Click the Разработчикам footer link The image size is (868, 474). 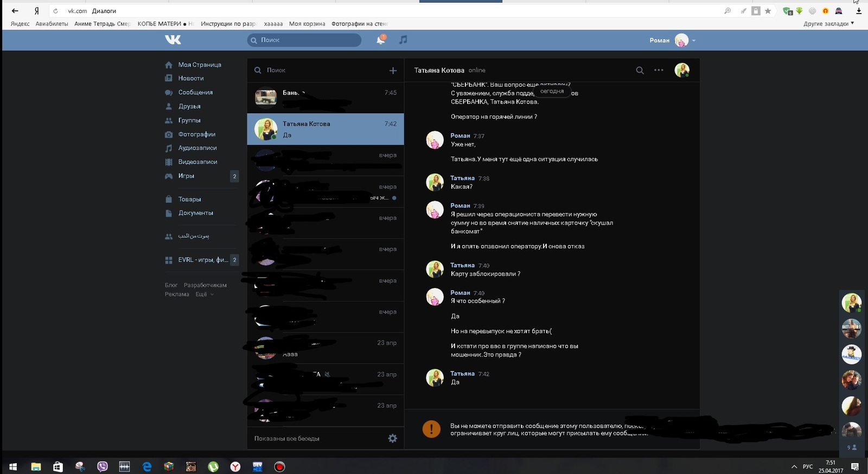coord(205,285)
